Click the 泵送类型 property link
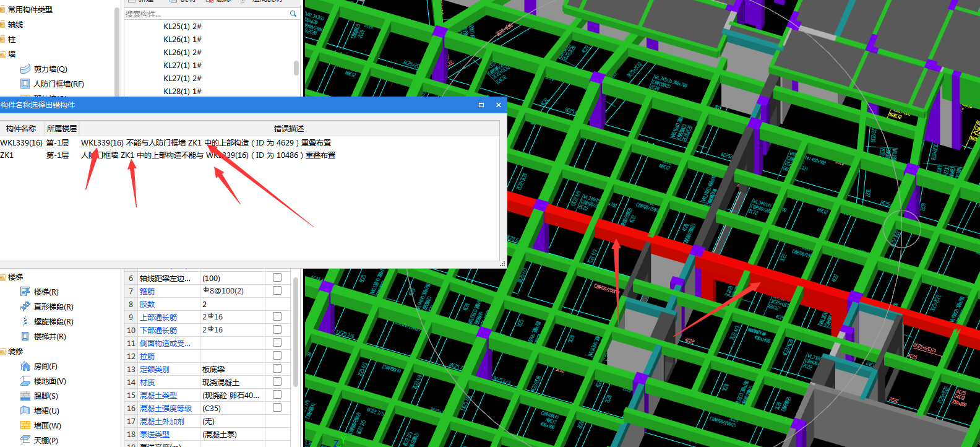The height and width of the screenshot is (447, 980). pyautogui.click(x=155, y=434)
